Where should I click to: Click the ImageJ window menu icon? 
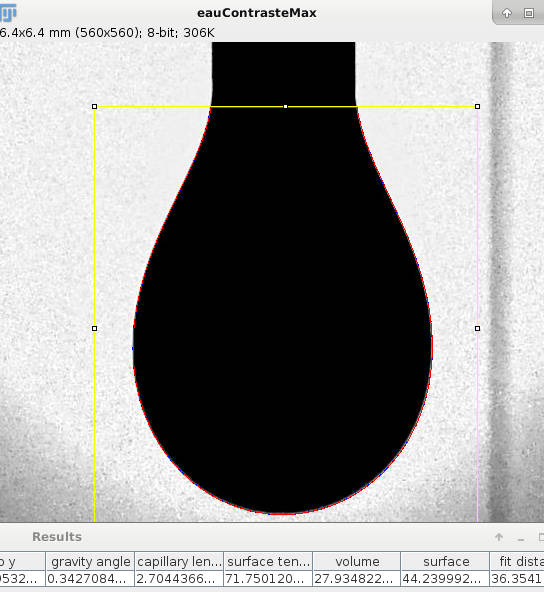[x=8, y=13]
